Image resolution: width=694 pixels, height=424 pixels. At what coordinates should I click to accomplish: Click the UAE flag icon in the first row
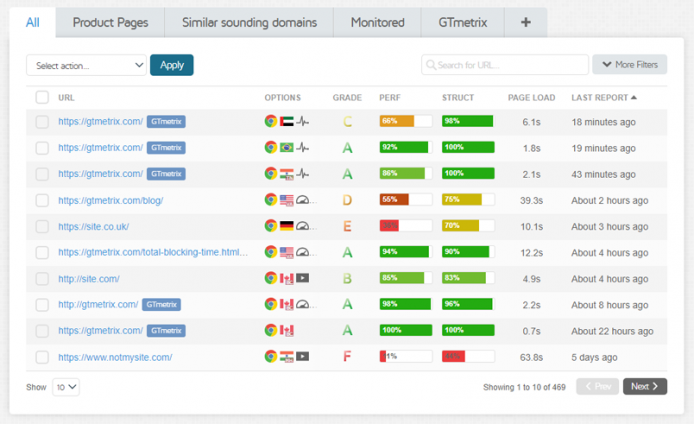coord(287,122)
